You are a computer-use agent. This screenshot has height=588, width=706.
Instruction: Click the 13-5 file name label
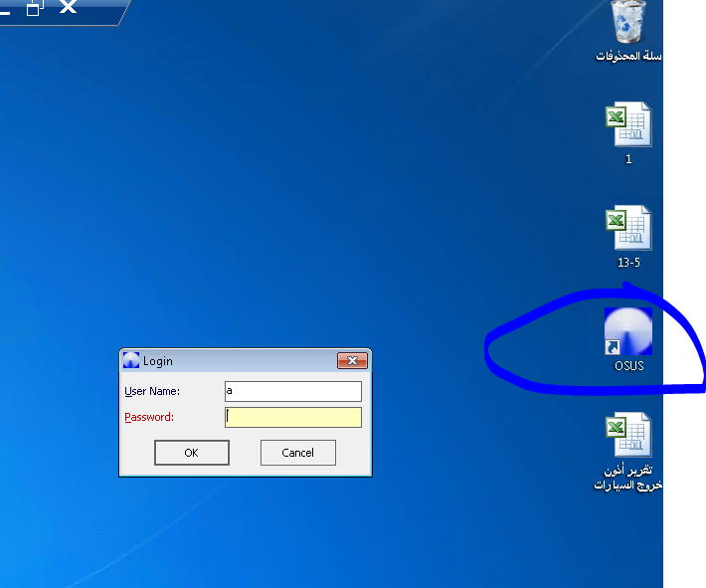[628, 263]
